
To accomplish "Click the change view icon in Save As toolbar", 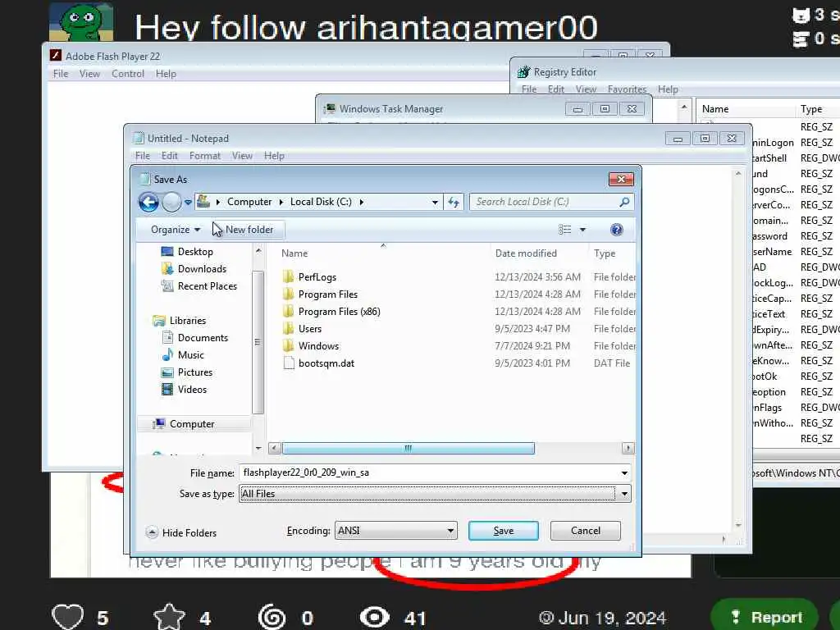I will click(564, 230).
